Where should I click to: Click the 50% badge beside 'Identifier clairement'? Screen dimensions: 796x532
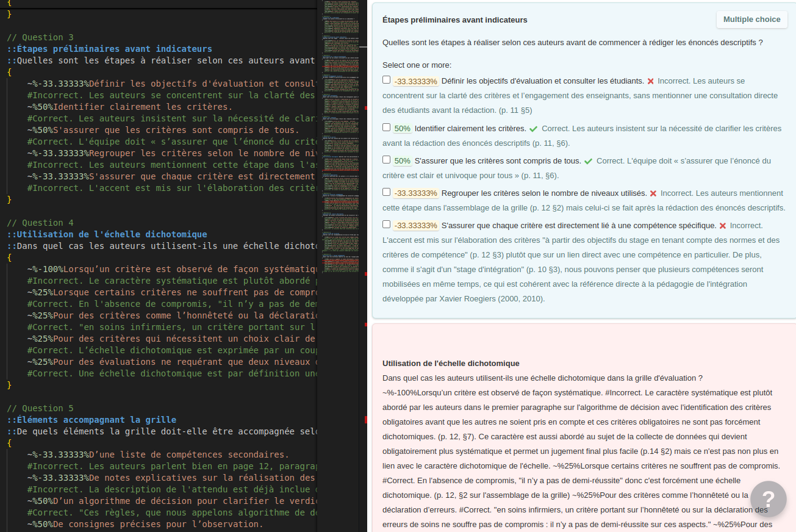(x=402, y=129)
